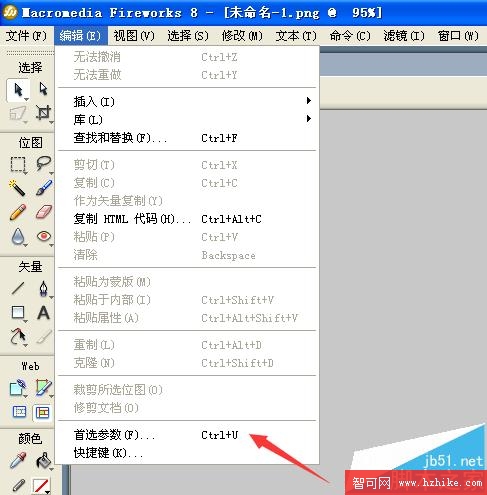Activate the Magic Wand tool
This screenshot has height=495, width=487.
click(17, 188)
